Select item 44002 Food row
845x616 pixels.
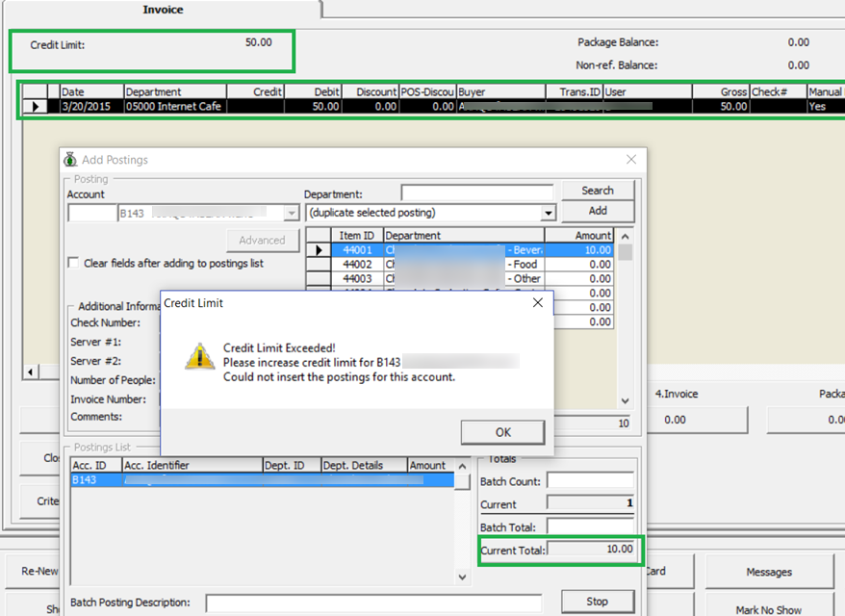tap(460, 265)
